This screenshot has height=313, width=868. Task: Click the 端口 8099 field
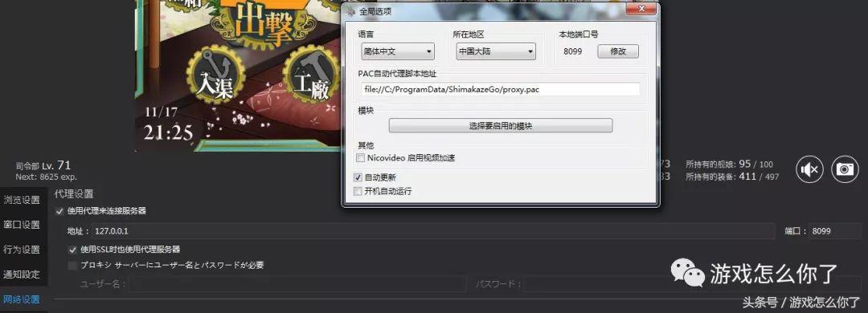(834, 231)
